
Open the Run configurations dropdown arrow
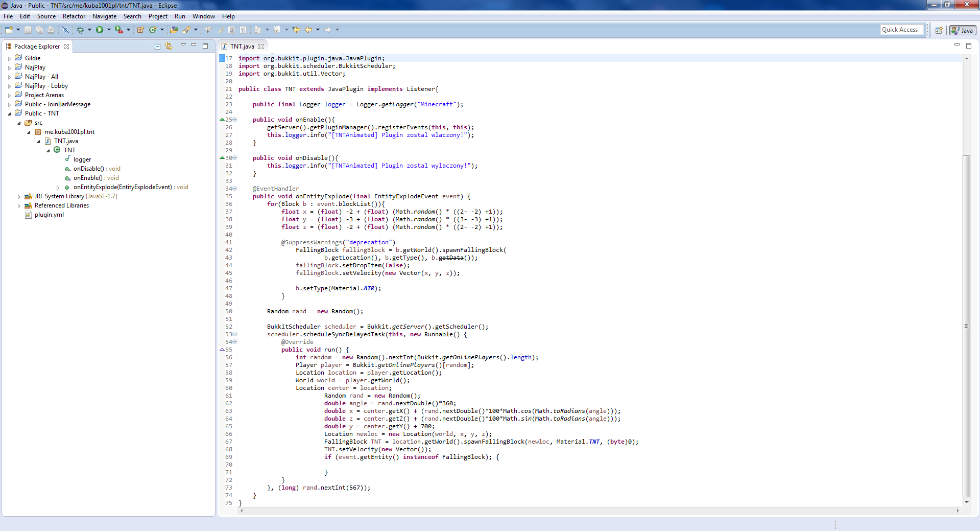[x=109, y=30]
